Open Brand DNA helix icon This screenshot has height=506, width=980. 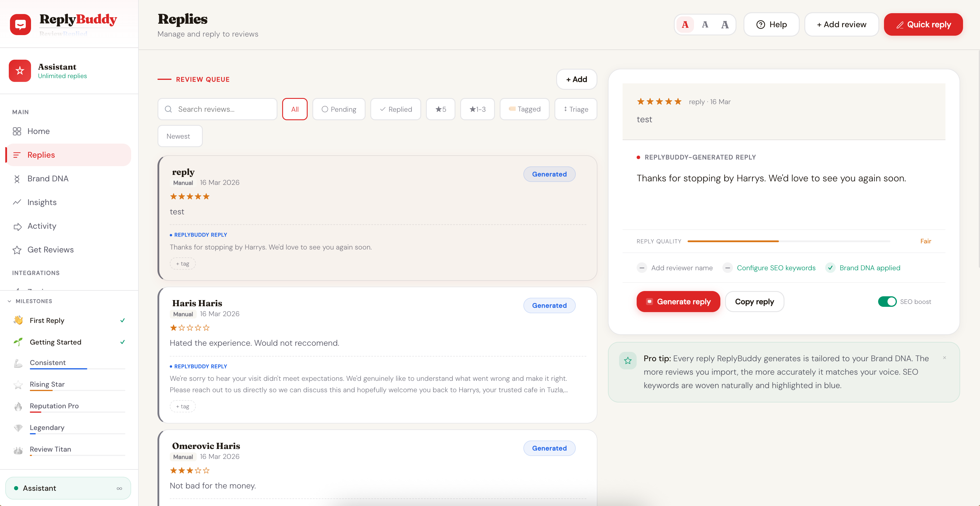click(x=17, y=179)
